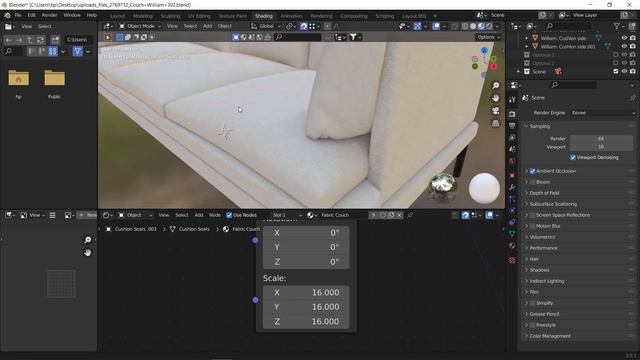Activate the viewport pan hand icon
This screenshot has width=640, height=360.
coord(495,98)
